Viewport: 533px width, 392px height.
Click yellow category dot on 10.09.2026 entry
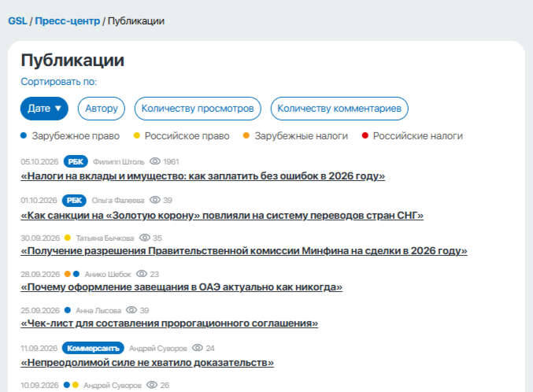(x=76, y=385)
